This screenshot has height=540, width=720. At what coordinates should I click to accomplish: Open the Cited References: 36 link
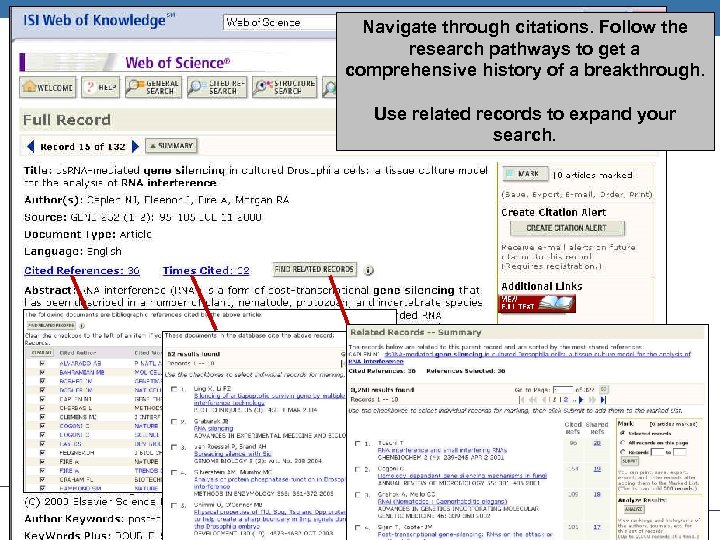[82, 270]
